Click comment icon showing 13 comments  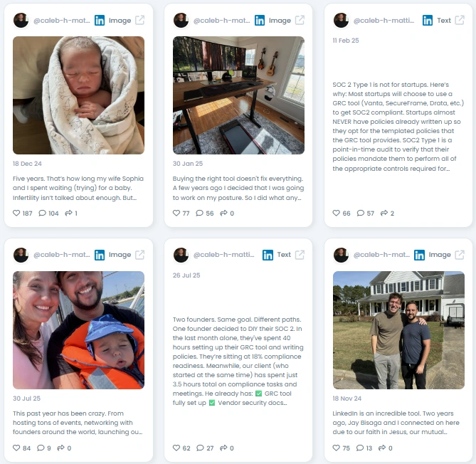360,448
